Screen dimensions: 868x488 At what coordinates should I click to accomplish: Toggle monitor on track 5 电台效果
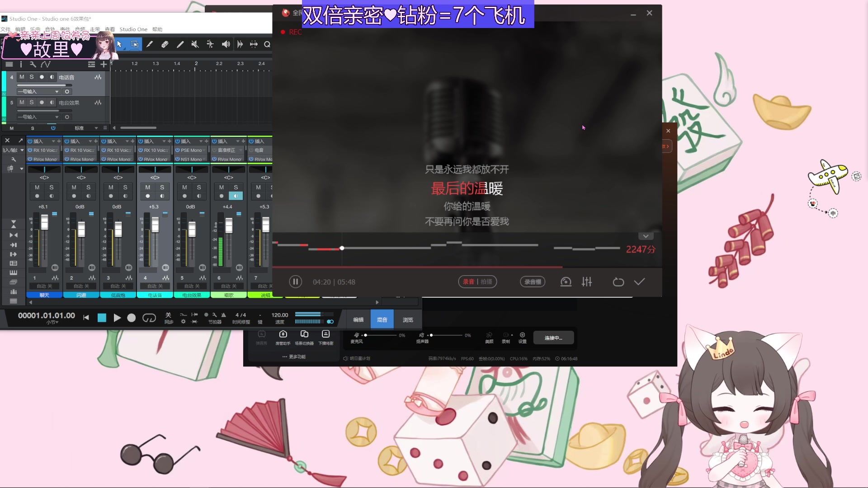[52, 103]
